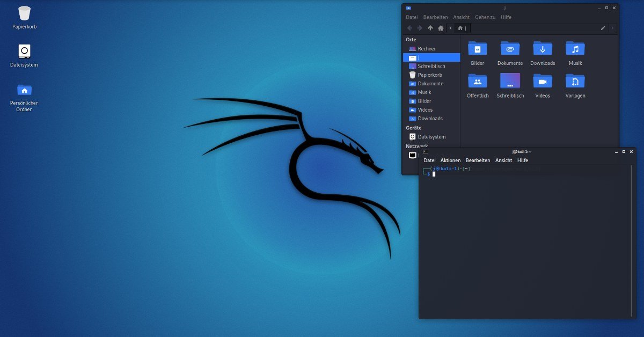644x337 pixels.
Task: Open Dateisystem under Geräte in sidebar
Action: point(431,137)
